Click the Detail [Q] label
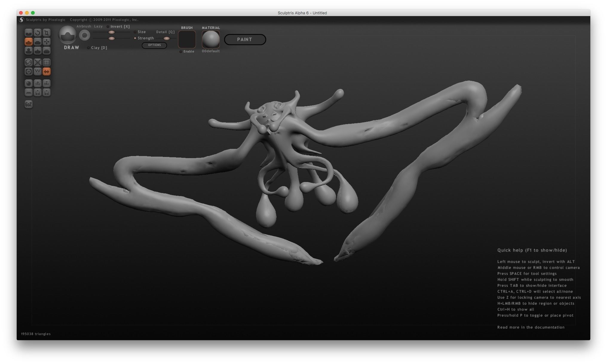Screen dimensions: 607x364 tap(165, 32)
